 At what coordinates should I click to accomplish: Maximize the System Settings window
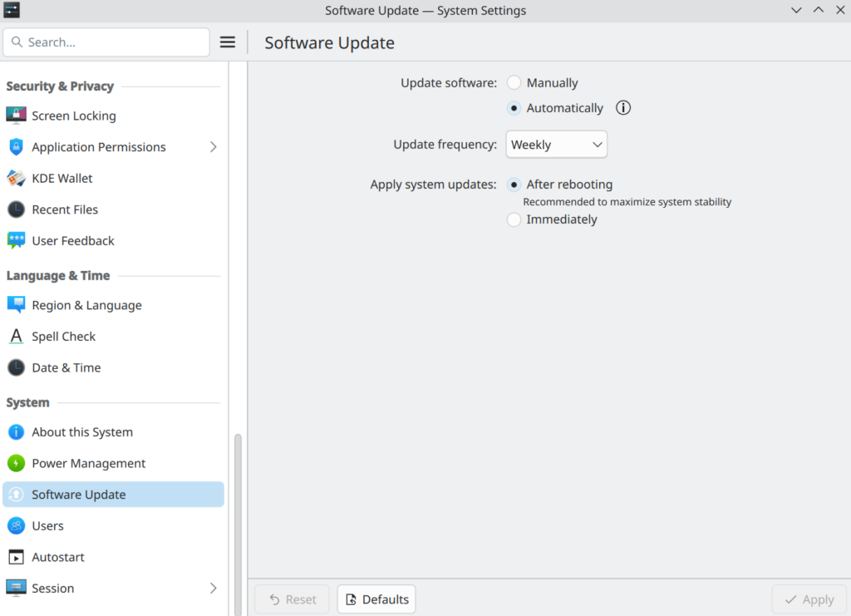pos(819,10)
